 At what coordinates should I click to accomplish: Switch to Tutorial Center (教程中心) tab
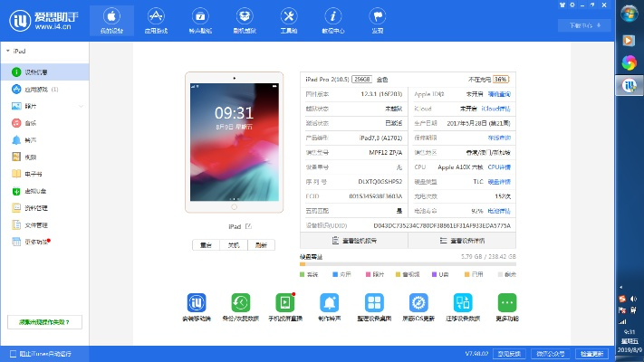tap(333, 21)
